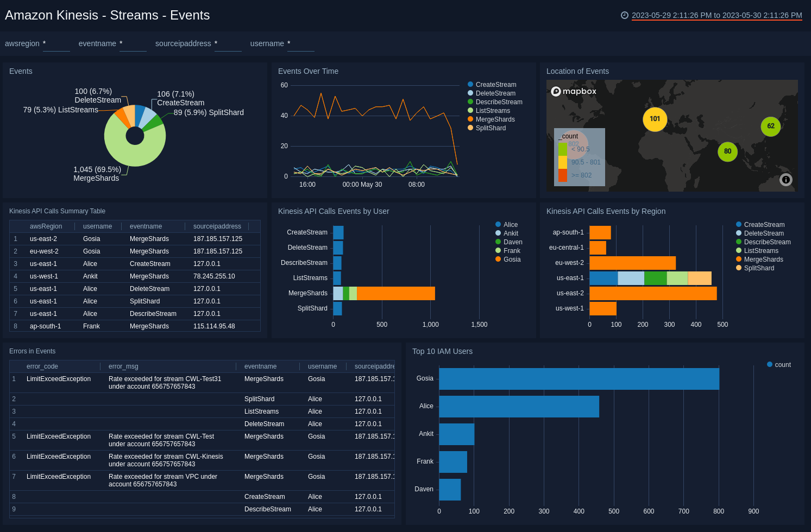This screenshot has width=811, height=532.
Task: Toggle MergeShards series in Events Over Time legend
Action: [x=495, y=119]
